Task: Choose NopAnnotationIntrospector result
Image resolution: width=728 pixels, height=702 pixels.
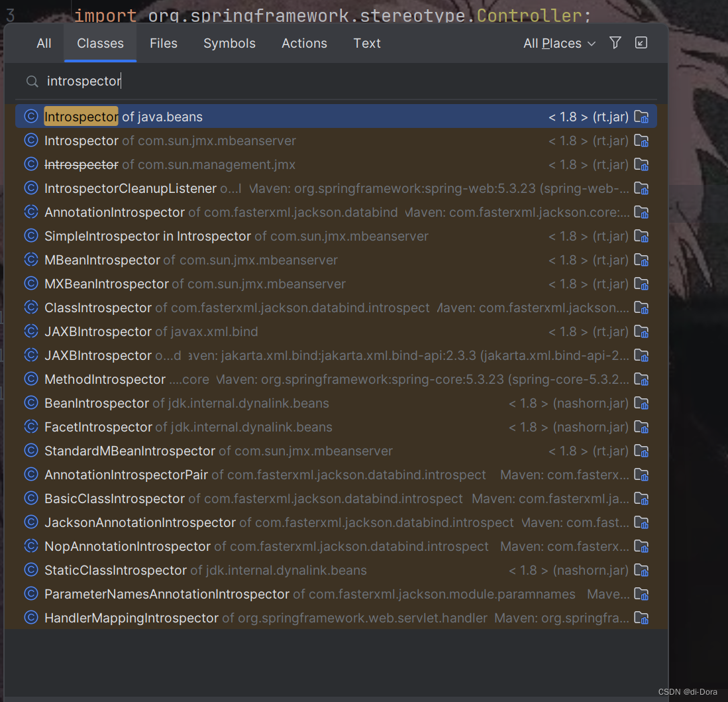Action: click(336, 546)
